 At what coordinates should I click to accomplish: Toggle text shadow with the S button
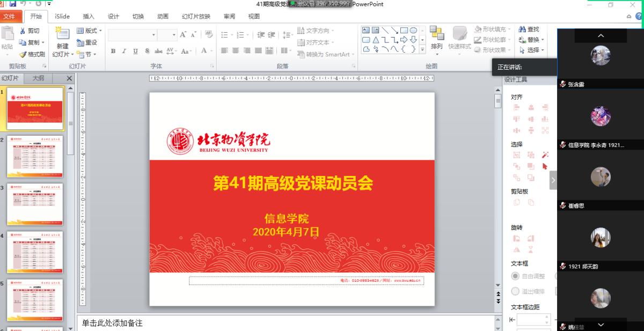(147, 51)
